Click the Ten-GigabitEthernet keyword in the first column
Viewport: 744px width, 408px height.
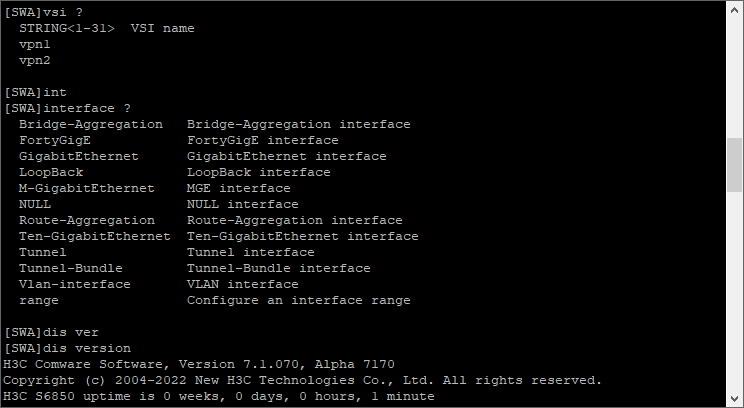pos(94,236)
